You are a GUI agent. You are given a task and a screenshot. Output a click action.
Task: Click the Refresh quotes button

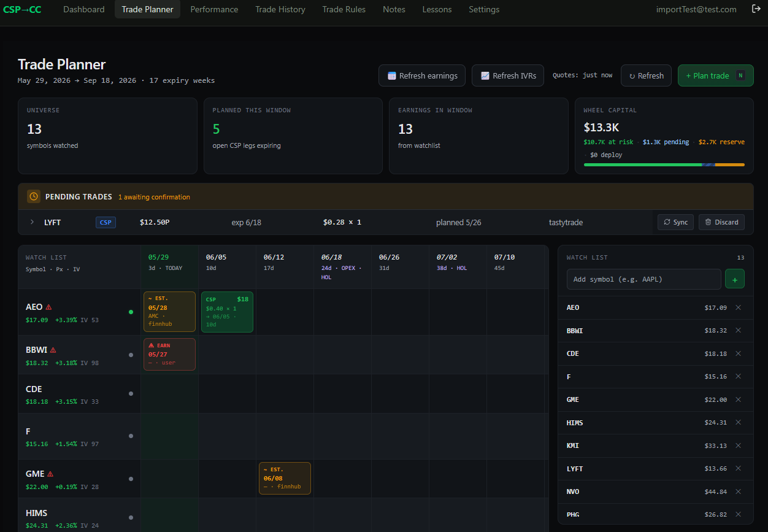[646, 75]
